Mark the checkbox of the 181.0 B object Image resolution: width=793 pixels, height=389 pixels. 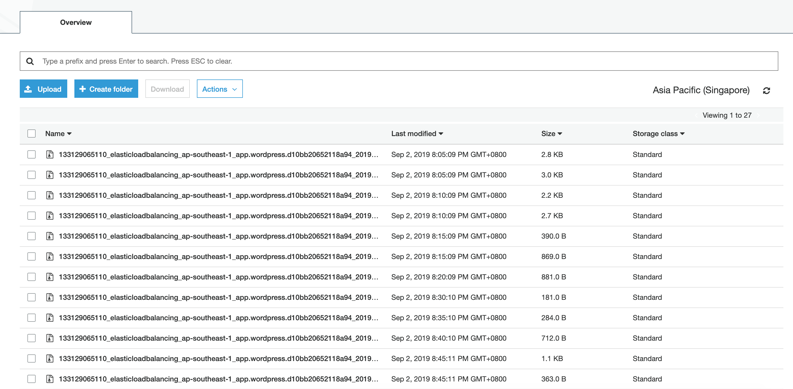31,297
